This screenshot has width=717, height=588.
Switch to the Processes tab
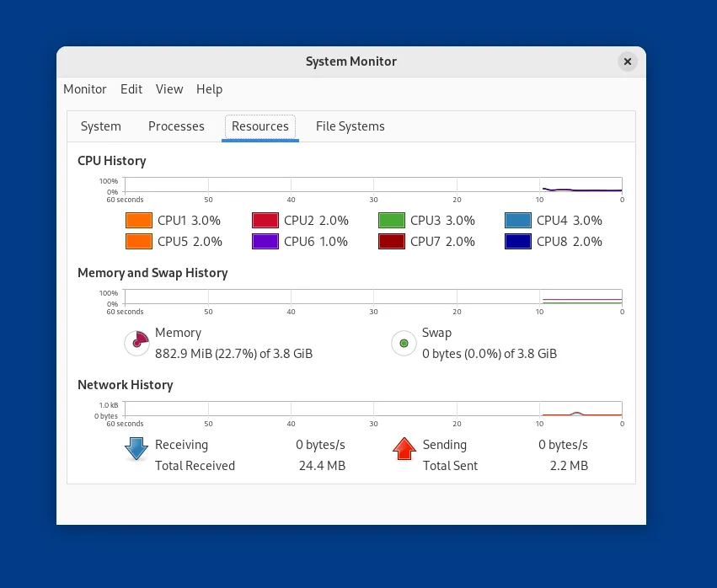coord(176,126)
